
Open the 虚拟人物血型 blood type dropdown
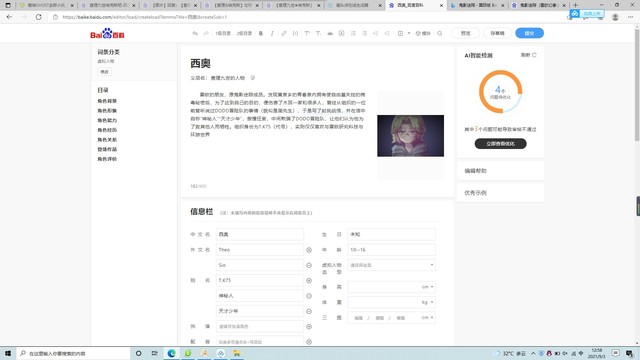pos(391,265)
